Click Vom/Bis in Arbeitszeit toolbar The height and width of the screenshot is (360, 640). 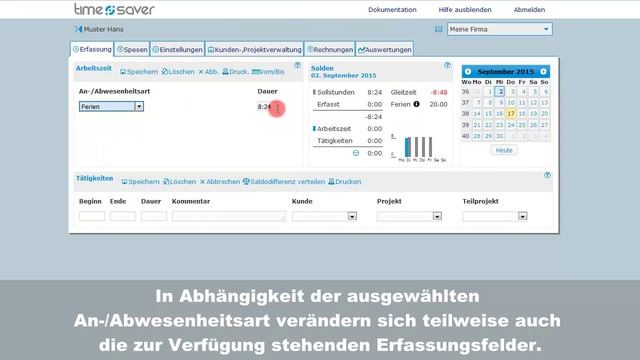tap(268, 72)
